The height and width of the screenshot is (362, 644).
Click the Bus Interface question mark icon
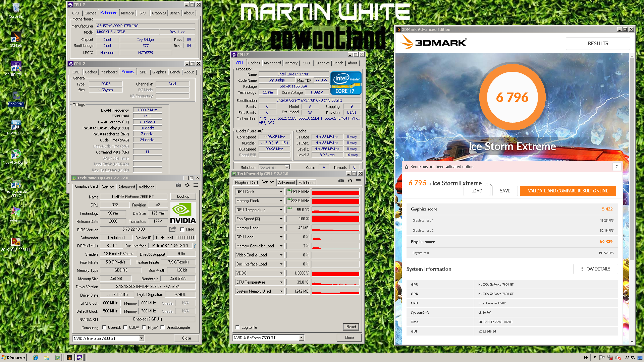coord(194,246)
